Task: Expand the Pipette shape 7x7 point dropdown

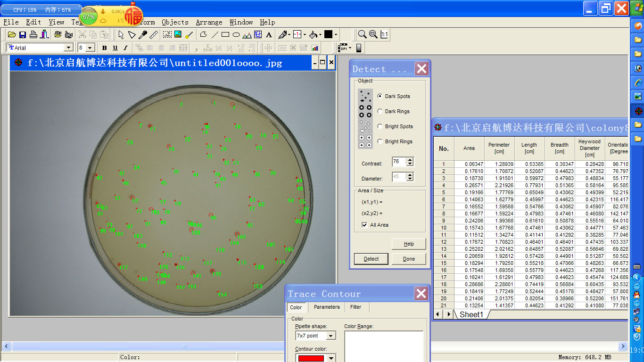Action: tap(331, 336)
